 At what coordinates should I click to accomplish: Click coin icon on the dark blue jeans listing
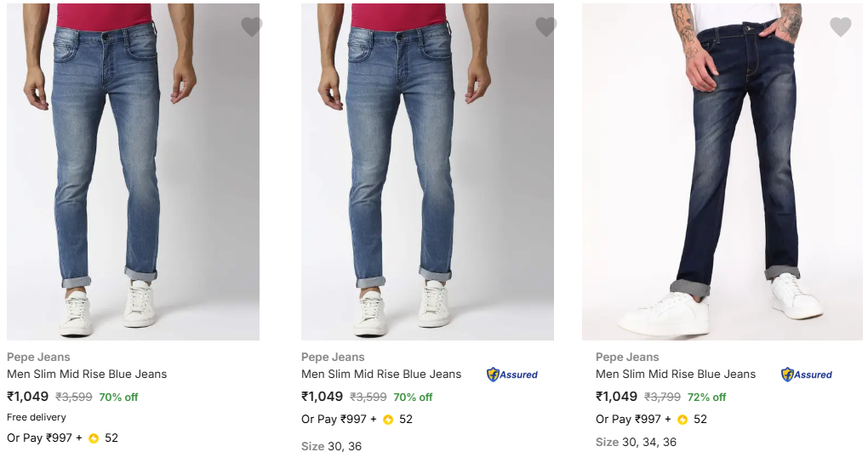682,420
